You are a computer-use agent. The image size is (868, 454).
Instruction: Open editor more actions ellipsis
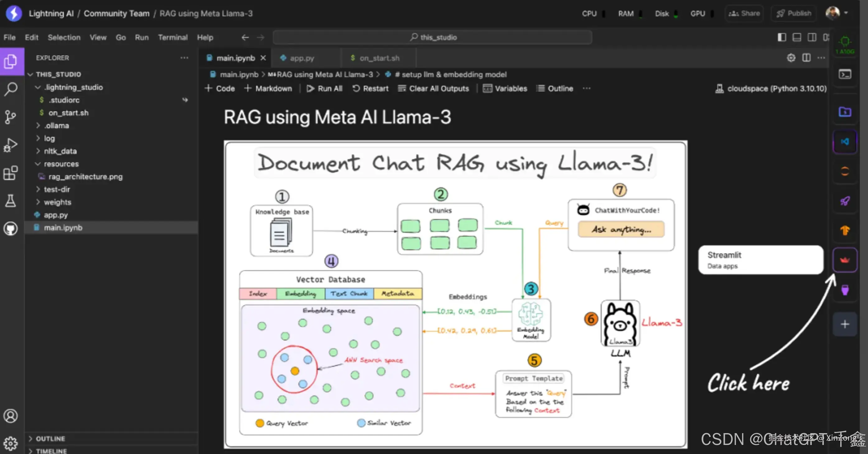coord(821,58)
